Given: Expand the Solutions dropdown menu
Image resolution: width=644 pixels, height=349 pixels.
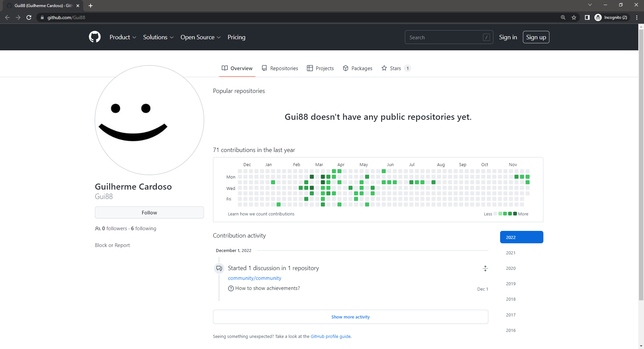Looking at the screenshot, I should pyautogui.click(x=158, y=37).
